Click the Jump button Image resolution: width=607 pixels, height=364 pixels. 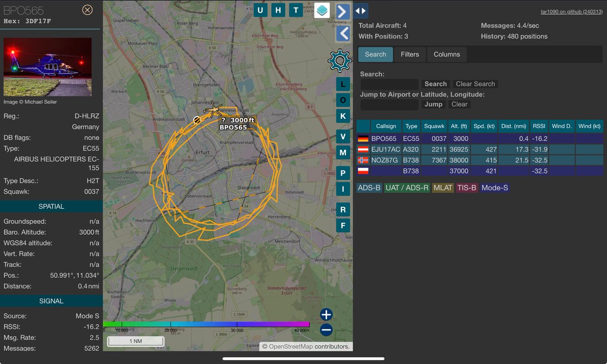(x=433, y=104)
